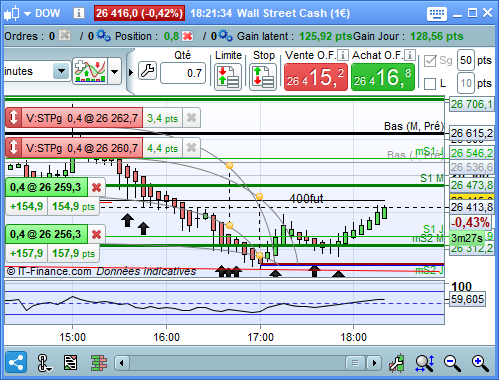The width and height of the screenshot is (499, 380).
Task: Sell at market via the Vente 26 415,2 button
Action: [316, 77]
